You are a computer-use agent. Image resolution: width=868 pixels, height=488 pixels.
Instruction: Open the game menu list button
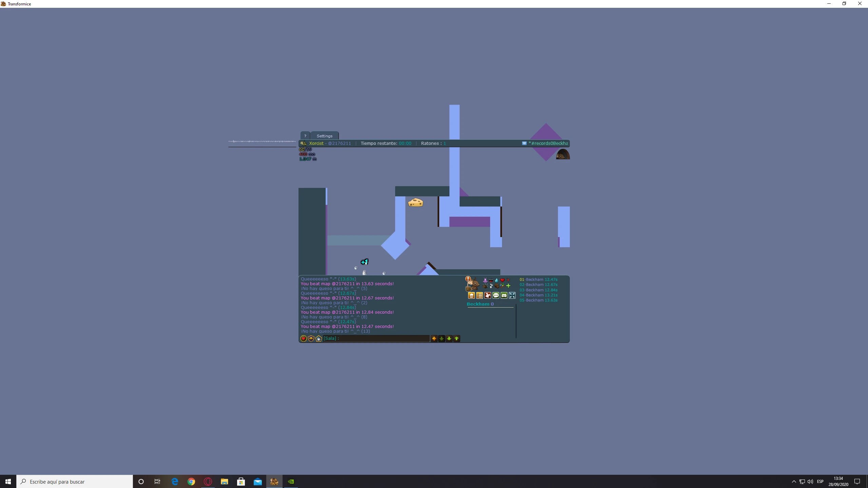(x=480, y=295)
